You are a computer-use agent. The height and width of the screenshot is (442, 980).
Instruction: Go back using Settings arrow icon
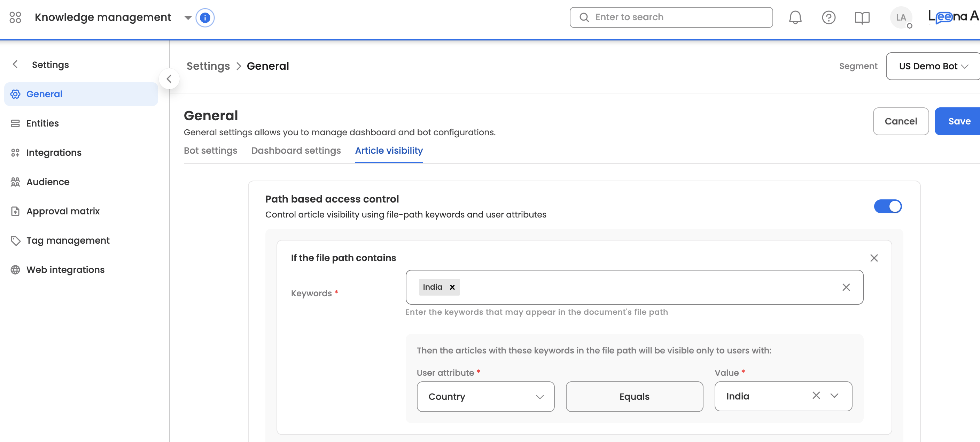point(15,64)
